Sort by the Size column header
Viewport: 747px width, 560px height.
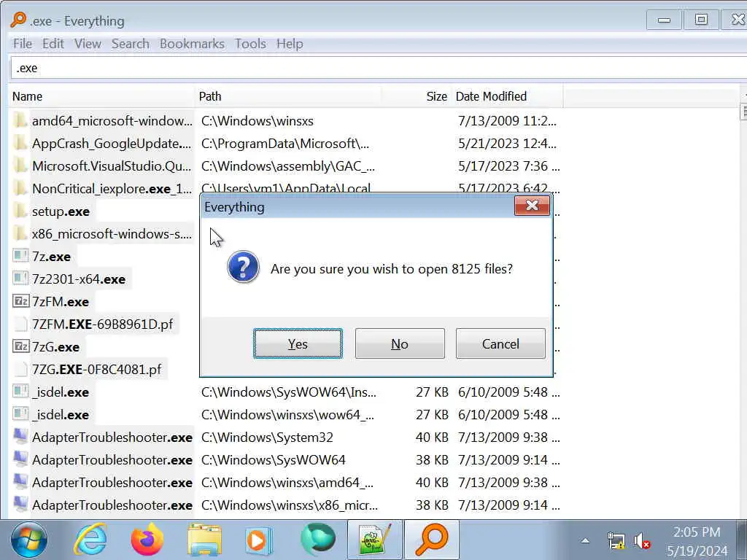point(416,96)
